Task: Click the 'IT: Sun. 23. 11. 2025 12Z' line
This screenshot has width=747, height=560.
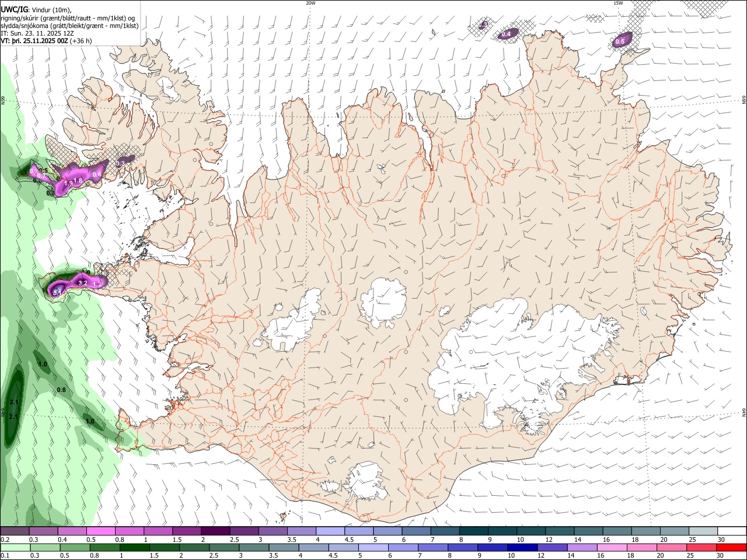Action: coord(37,33)
